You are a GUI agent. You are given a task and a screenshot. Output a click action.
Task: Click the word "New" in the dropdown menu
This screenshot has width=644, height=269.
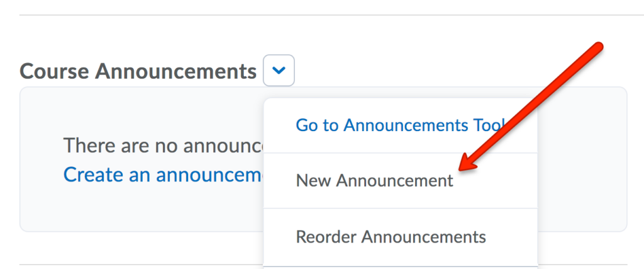[x=313, y=181]
